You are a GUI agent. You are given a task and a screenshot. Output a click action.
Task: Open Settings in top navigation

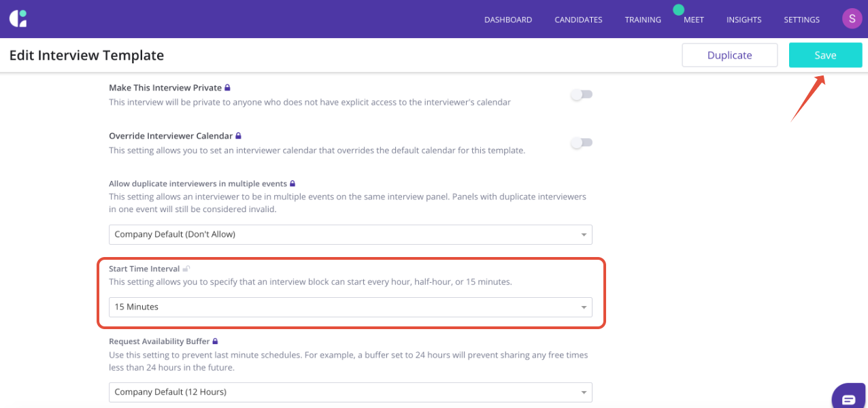[801, 20]
